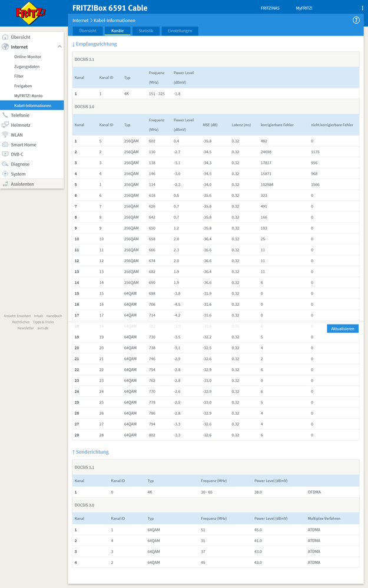Screen dimensions: 368x588
Task: Open the Einstellungen tab
Action: [x=180, y=31]
